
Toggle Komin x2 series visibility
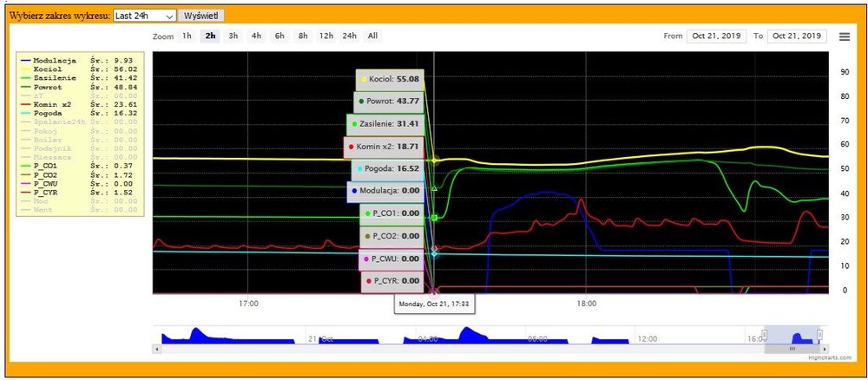click(53, 104)
